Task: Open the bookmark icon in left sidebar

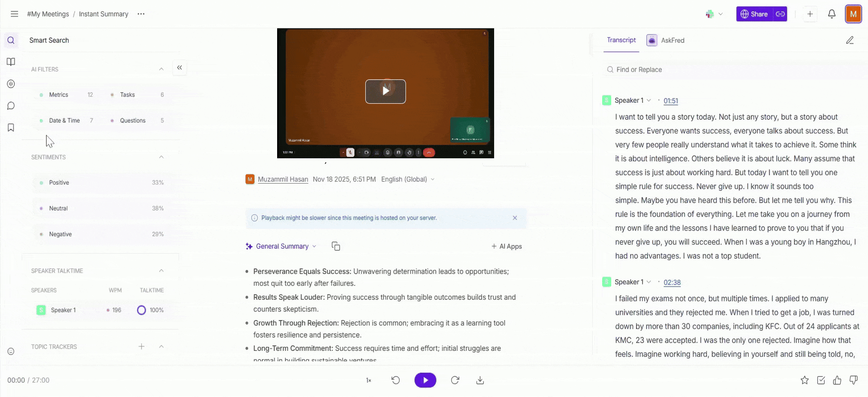Action: [x=11, y=128]
